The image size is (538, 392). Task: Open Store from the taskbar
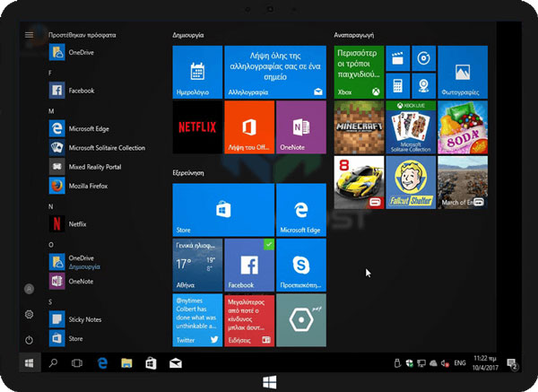click(151, 363)
